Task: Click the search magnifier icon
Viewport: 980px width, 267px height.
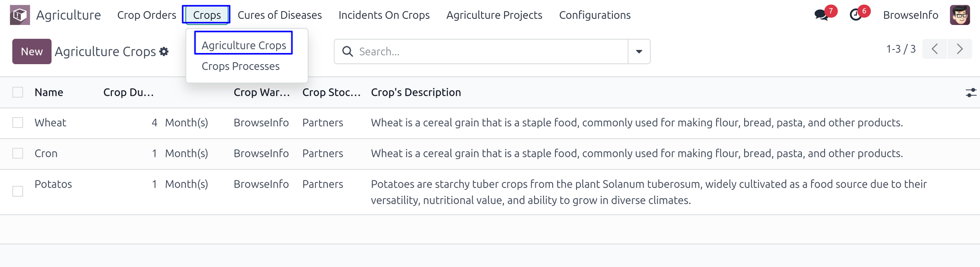Action: (x=348, y=51)
